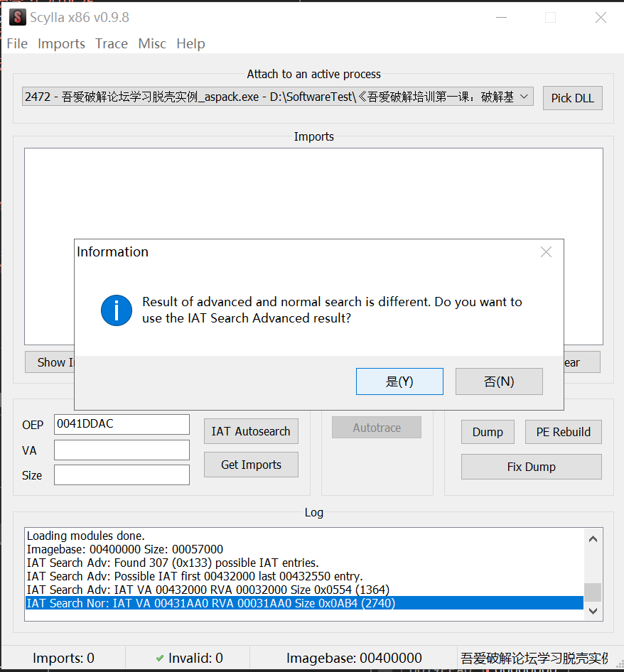This screenshot has height=672, width=624.
Task: Click into the Size input field
Action: coord(122,475)
